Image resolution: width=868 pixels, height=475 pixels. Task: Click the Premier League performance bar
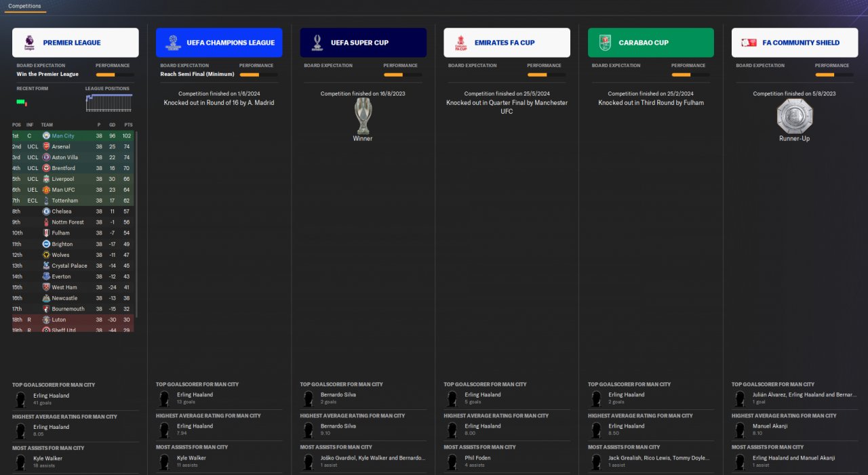click(115, 75)
